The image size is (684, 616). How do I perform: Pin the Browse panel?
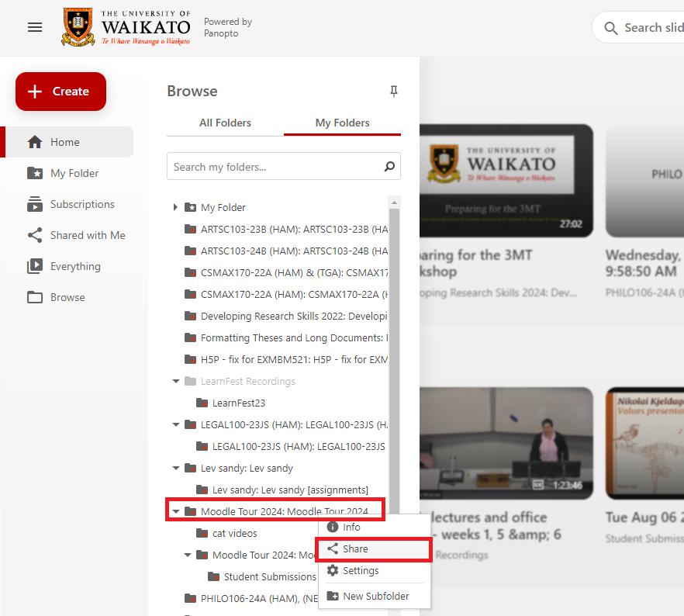pos(393,92)
